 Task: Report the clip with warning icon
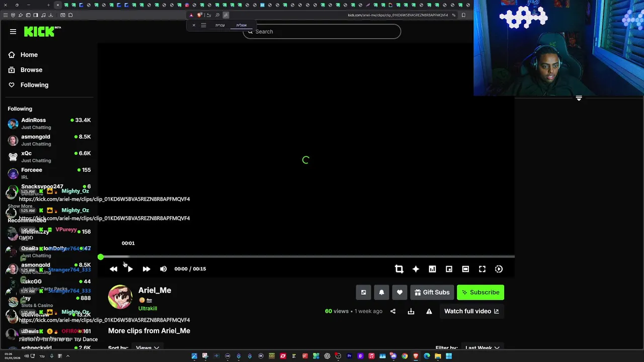(x=429, y=311)
